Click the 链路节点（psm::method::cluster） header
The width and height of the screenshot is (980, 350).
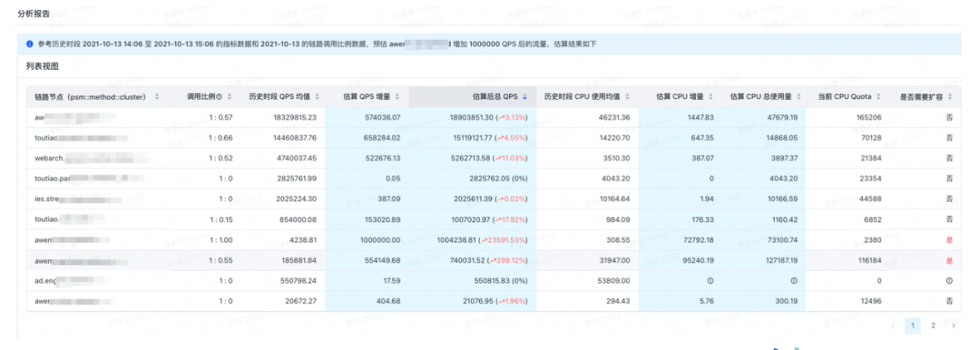tap(90, 97)
